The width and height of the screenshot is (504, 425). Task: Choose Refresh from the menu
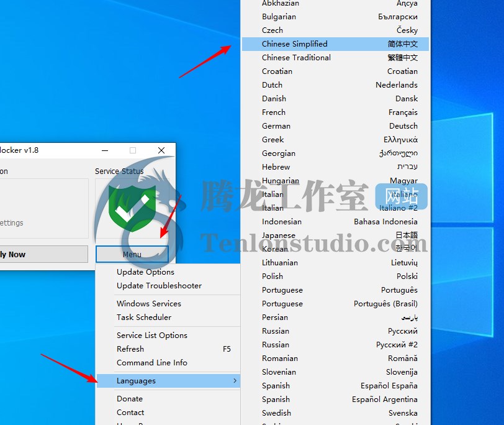(168, 349)
